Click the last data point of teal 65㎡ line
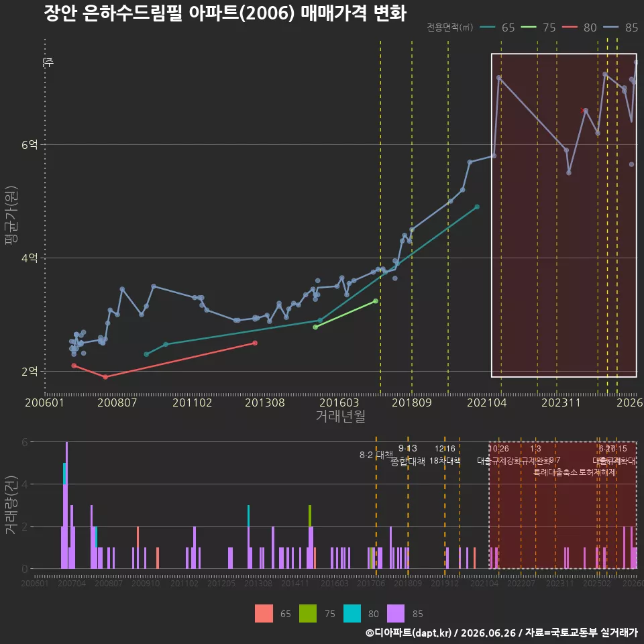Image resolution: width=644 pixels, height=644 pixels. pos(477,207)
